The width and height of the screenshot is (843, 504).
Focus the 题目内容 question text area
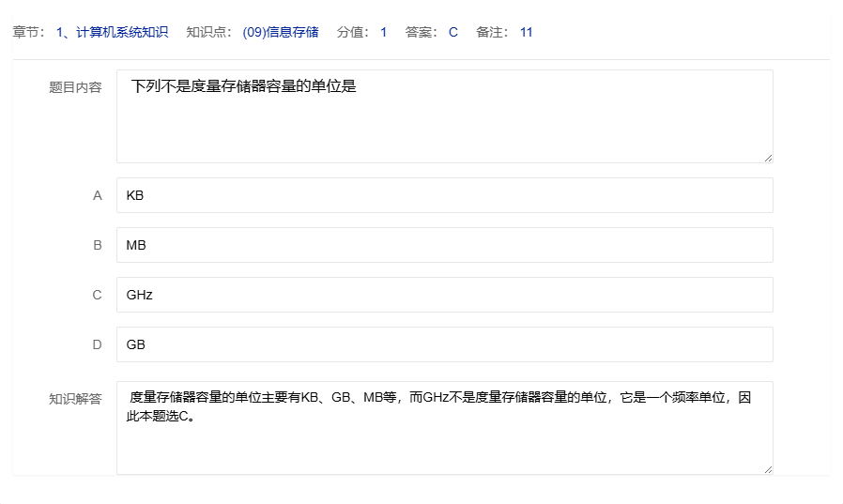tap(444, 115)
